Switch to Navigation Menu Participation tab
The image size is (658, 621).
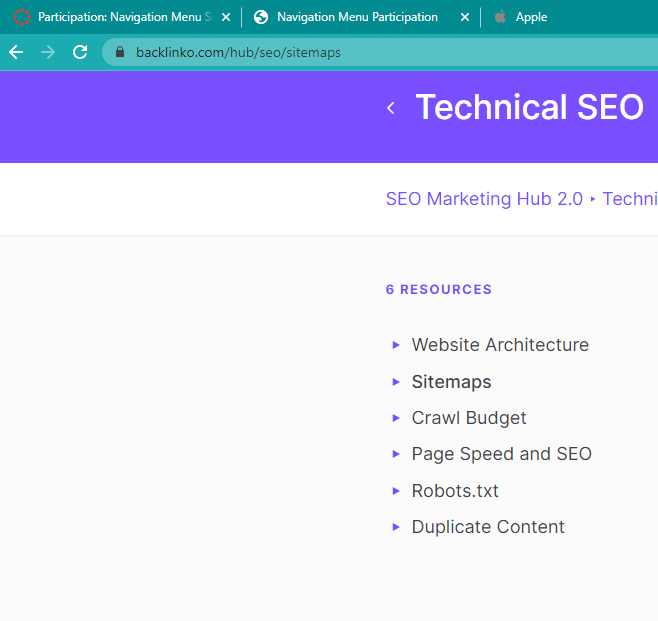point(356,17)
